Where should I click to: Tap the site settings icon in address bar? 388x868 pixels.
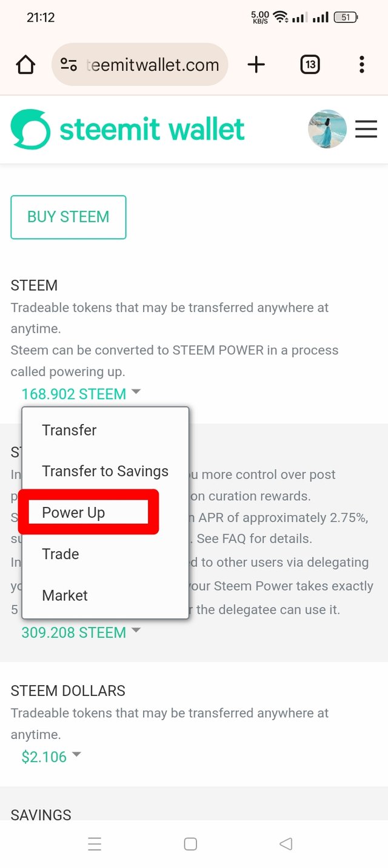[69, 64]
